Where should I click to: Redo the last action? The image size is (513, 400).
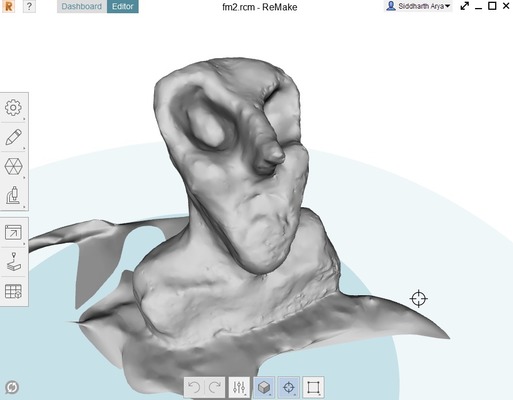click(214, 387)
